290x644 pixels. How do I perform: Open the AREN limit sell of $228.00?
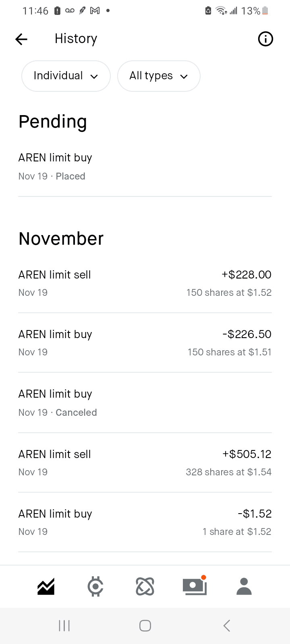145,283
